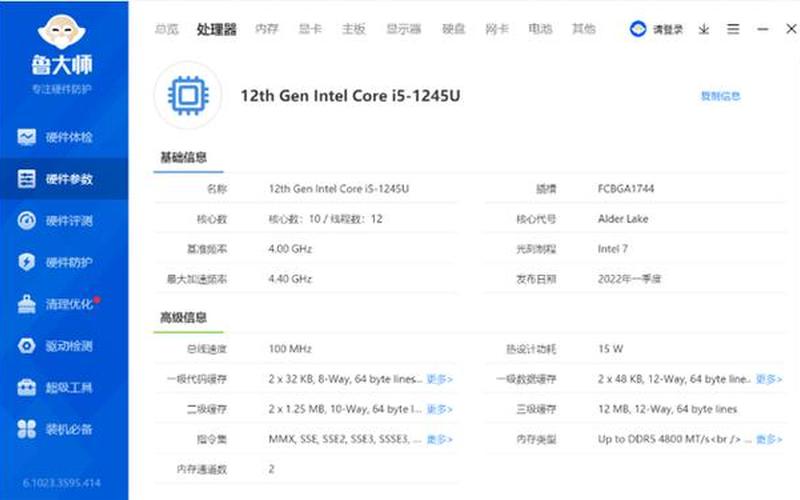800x500 pixels.
Task: Click the version number 6.1023.3595.414
Action: coord(62,483)
